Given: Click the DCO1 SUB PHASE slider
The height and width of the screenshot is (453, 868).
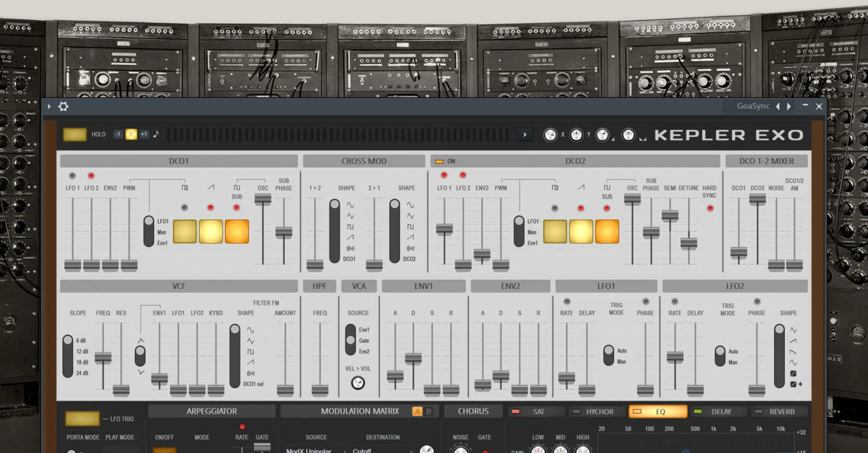Looking at the screenshot, I should 284,232.
